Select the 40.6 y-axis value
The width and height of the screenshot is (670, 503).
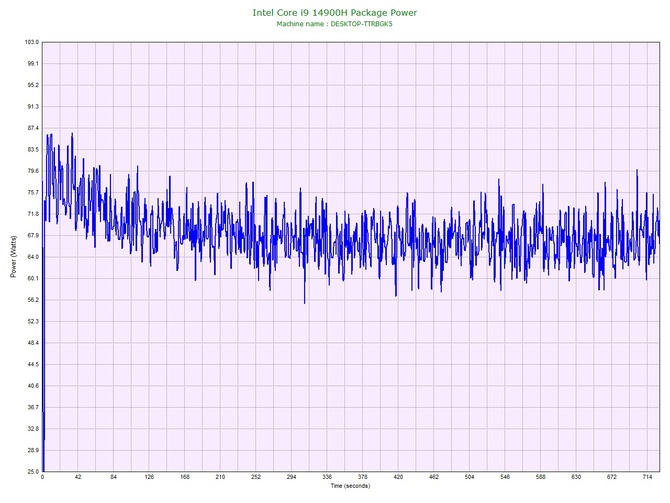pyautogui.click(x=33, y=386)
